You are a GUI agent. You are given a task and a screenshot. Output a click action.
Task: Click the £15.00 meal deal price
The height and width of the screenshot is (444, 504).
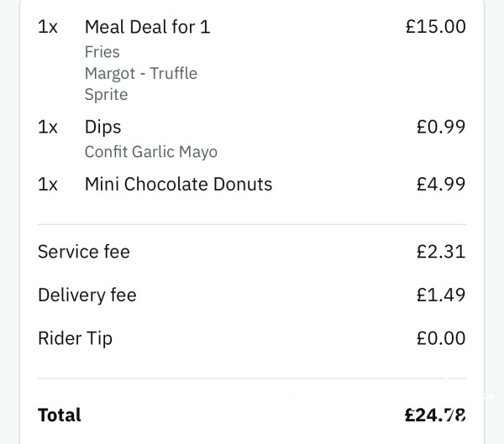[435, 26]
